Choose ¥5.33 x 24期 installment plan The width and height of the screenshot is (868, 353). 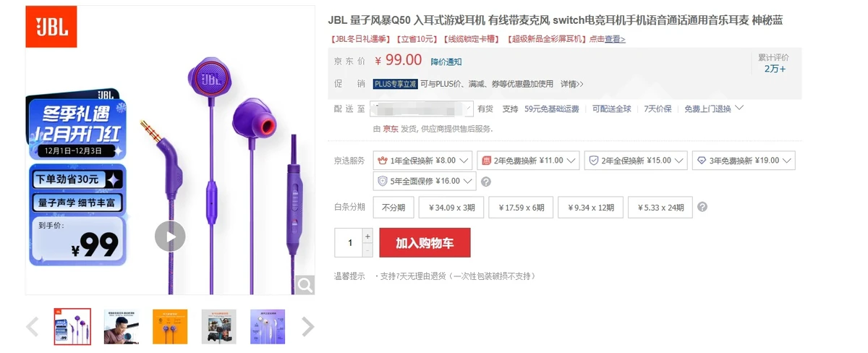click(660, 208)
